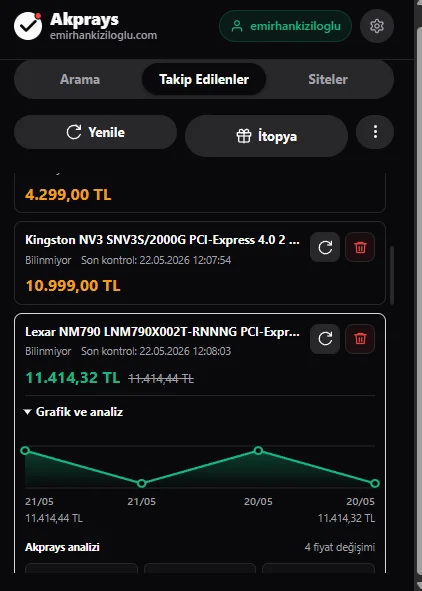The width and height of the screenshot is (422, 591).
Task: Click the 4.299,00 TL price
Action: (68, 194)
